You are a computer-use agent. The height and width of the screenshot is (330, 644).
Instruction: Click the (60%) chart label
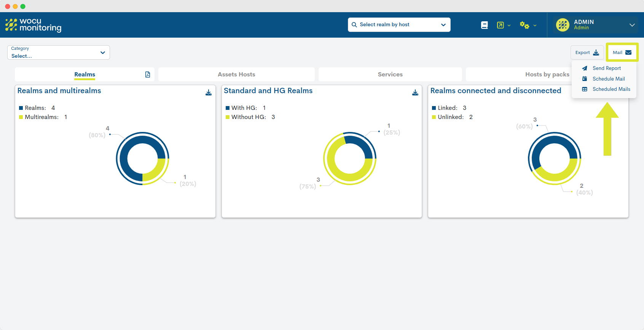[x=524, y=127]
